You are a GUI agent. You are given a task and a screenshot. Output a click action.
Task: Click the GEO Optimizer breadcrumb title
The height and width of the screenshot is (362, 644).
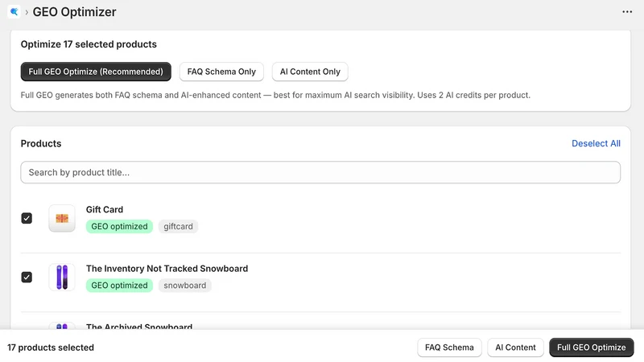click(x=74, y=12)
